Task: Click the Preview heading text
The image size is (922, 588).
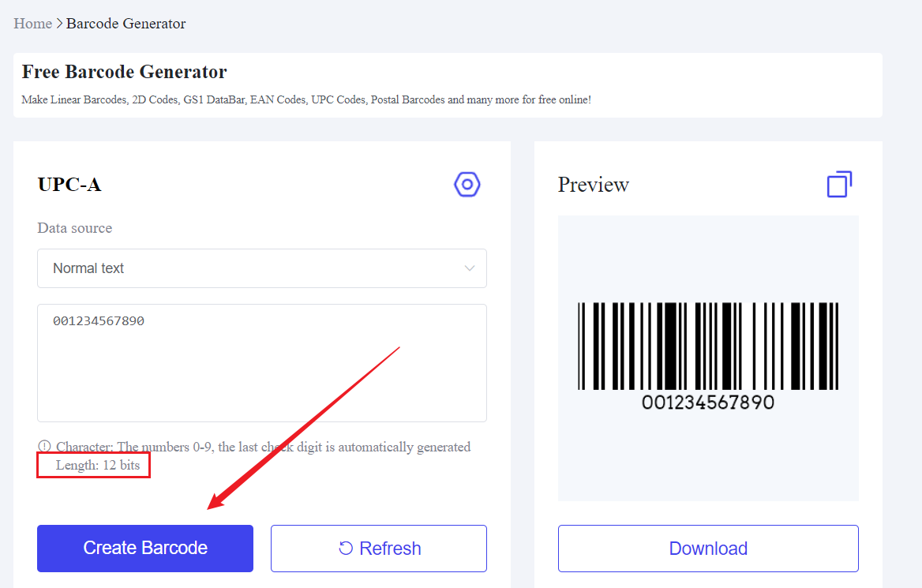Action: pos(594,185)
